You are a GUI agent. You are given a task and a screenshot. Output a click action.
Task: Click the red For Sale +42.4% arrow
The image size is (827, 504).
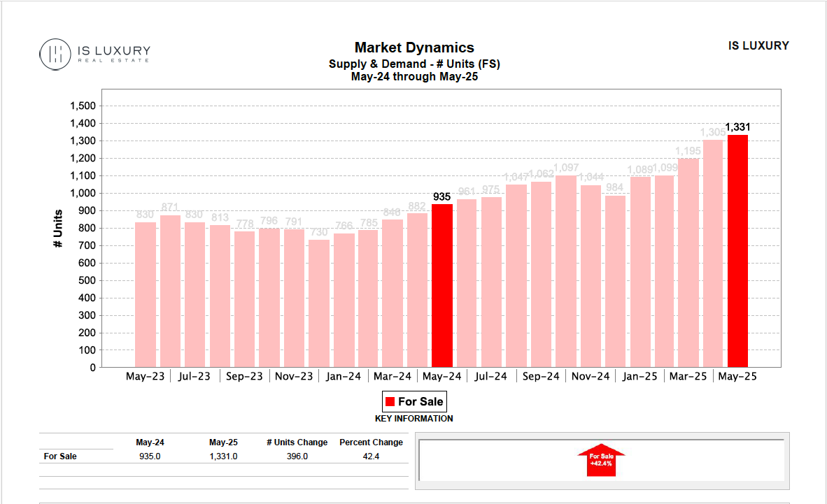tap(601, 461)
